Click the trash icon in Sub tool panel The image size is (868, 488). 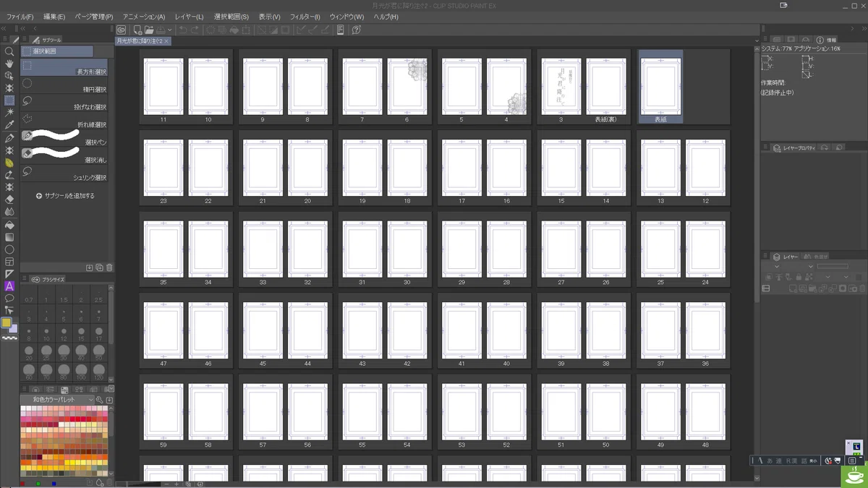[109, 267]
